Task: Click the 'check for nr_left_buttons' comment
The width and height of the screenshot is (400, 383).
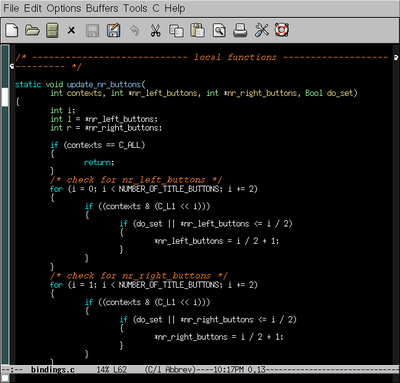Action: [x=136, y=180]
